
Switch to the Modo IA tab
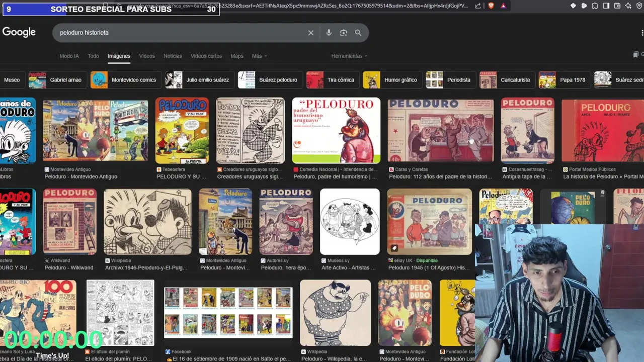(x=69, y=56)
